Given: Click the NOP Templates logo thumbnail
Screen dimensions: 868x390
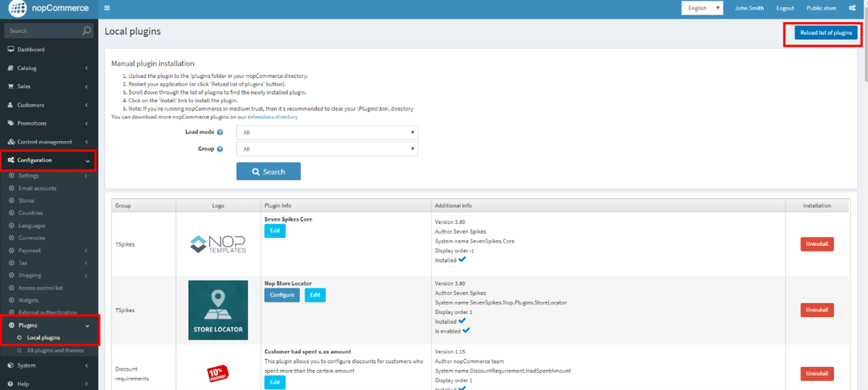Looking at the screenshot, I should click(218, 244).
